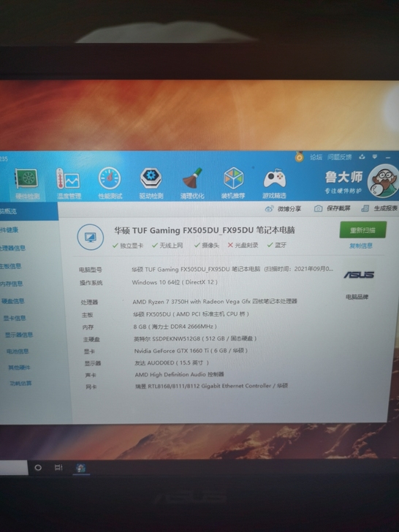Viewport: 399px width, 532px height.
Task: Select 硬件健康 in the sidebar
Action: (8, 230)
